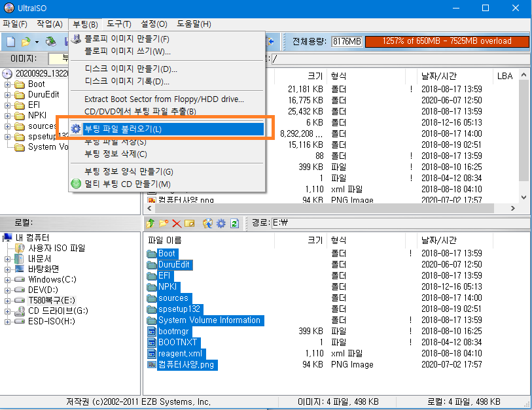Expand the DEV(D:) drive node
The image size is (532, 410).
(7, 290)
